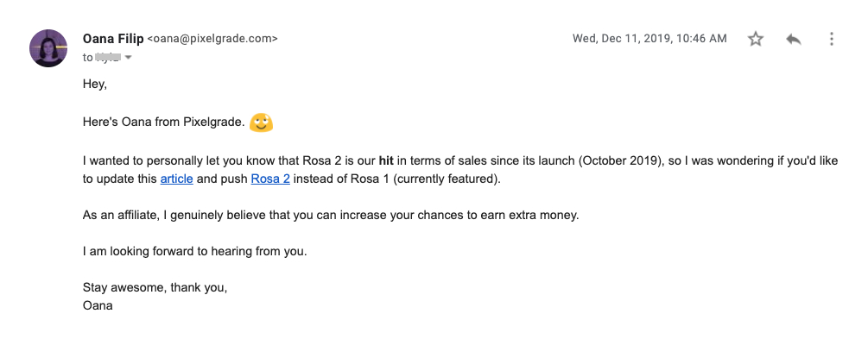Click the bold word "hit"
This screenshot has height=339, width=868.
click(386, 161)
